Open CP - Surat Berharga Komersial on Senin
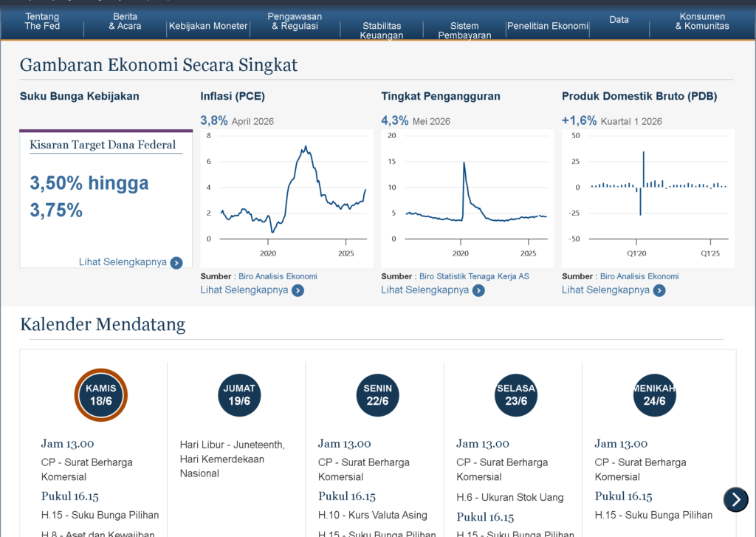This screenshot has width=756, height=537. (x=363, y=470)
